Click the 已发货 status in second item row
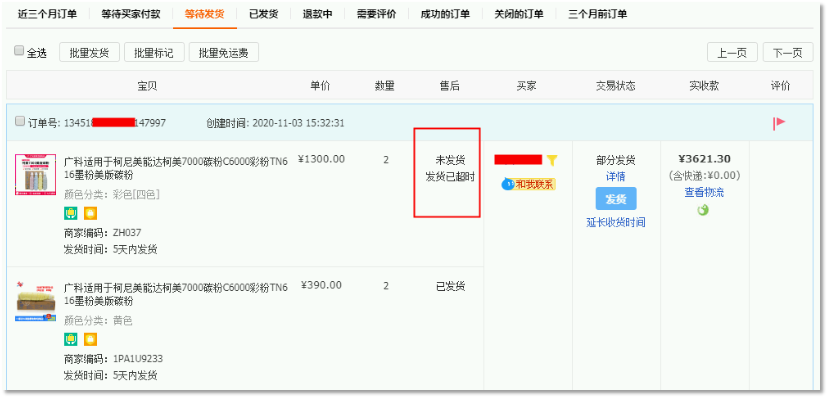827x397 pixels. pos(450,286)
